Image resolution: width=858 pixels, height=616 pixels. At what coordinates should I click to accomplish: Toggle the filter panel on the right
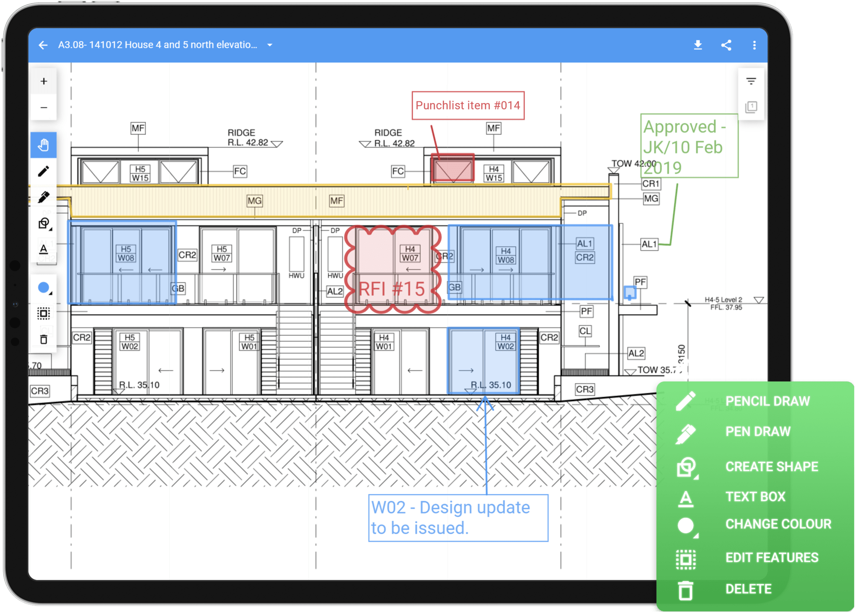tap(751, 80)
